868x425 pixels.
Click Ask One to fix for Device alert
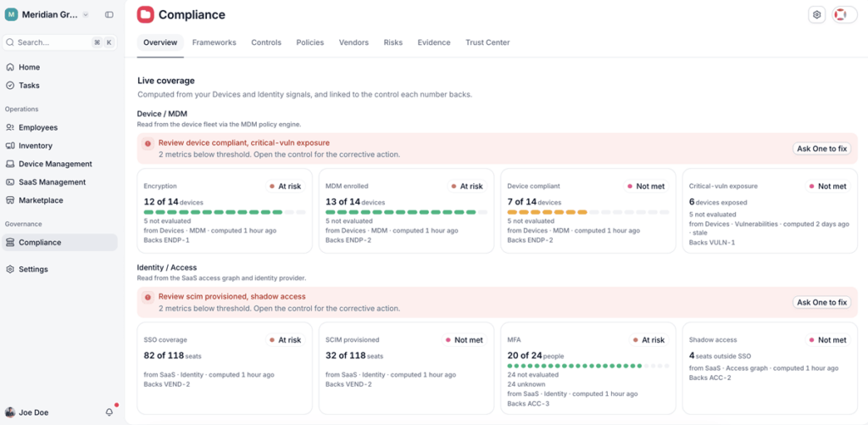(821, 148)
